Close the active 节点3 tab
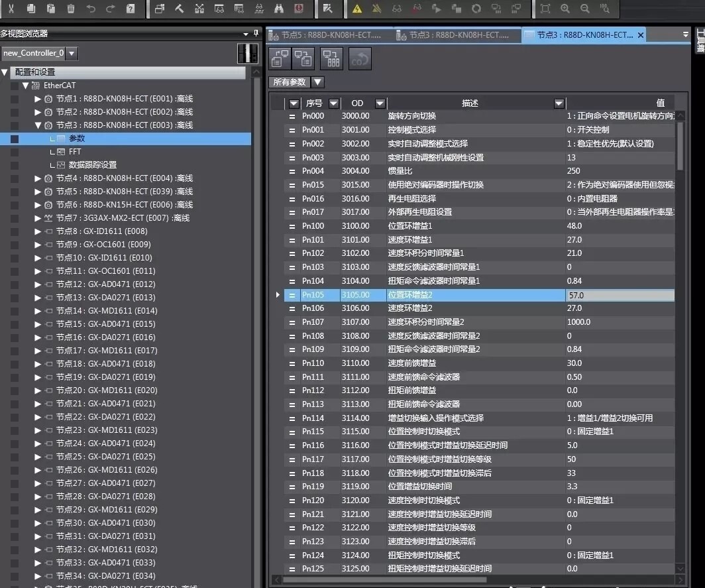This screenshot has width=705, height=588. point(641,35)
